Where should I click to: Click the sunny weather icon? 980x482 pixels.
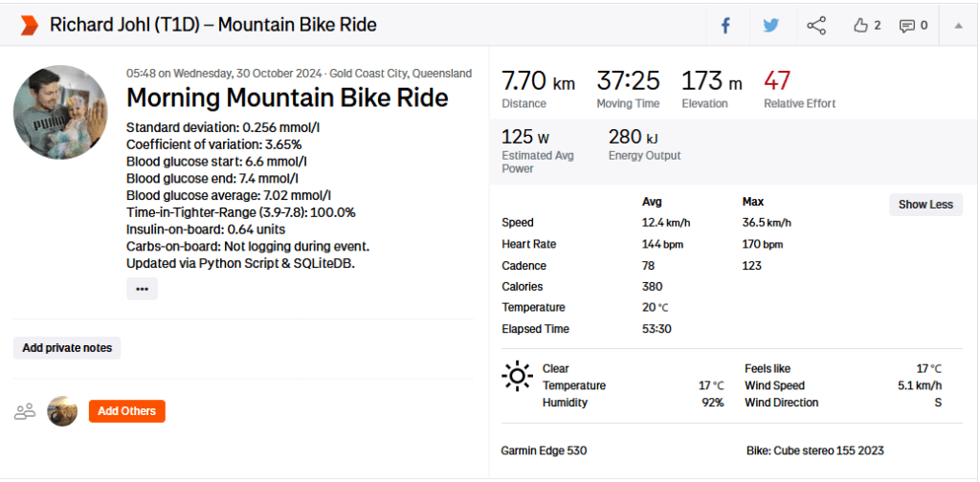tap(517, 376)
